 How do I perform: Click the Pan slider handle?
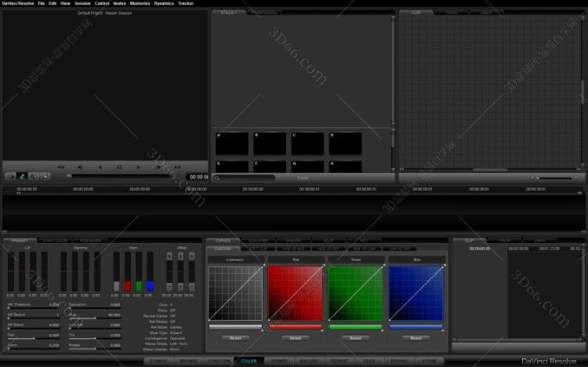coord(34,339)
